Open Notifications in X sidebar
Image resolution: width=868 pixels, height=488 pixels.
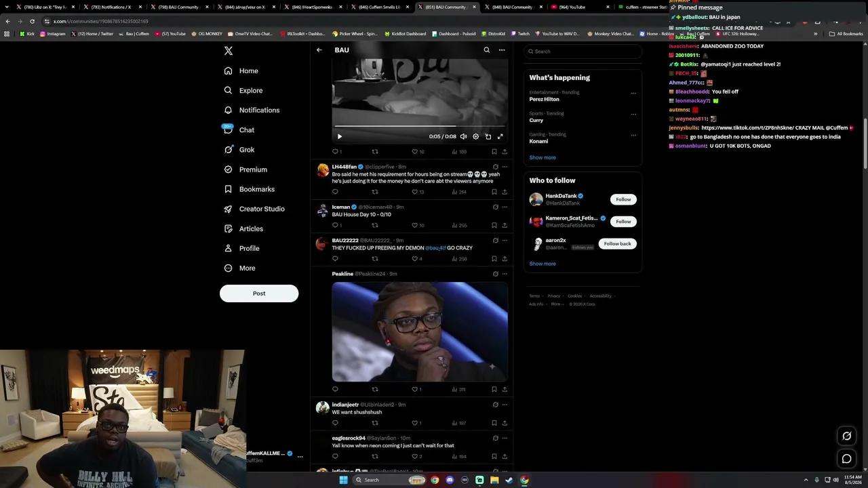pyautogui.click(x=252, y=110)
